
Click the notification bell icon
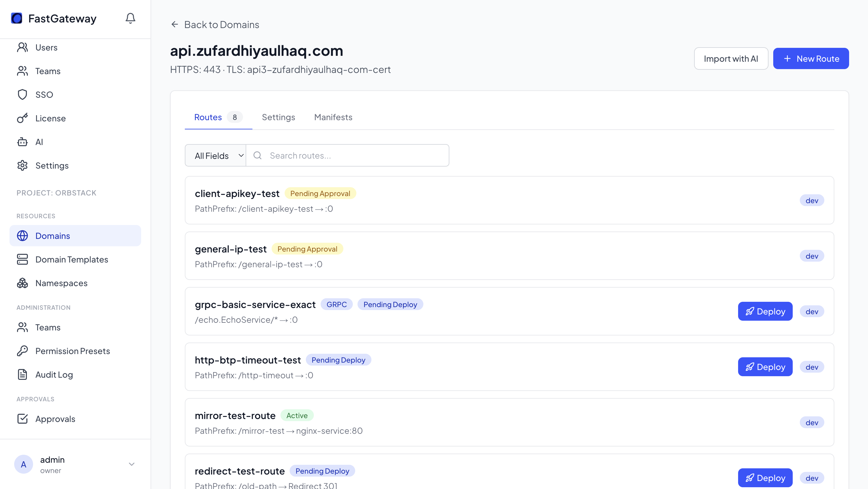(130, 18)
